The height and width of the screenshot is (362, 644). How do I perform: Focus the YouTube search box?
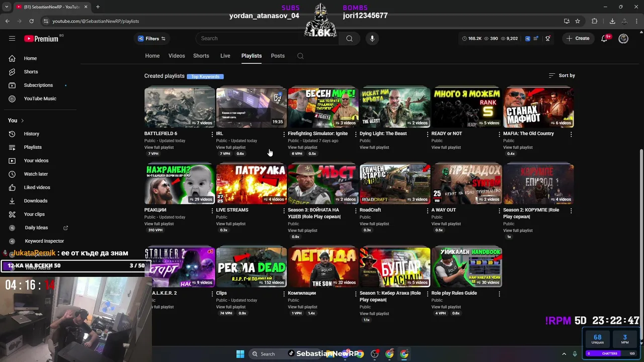268,39
